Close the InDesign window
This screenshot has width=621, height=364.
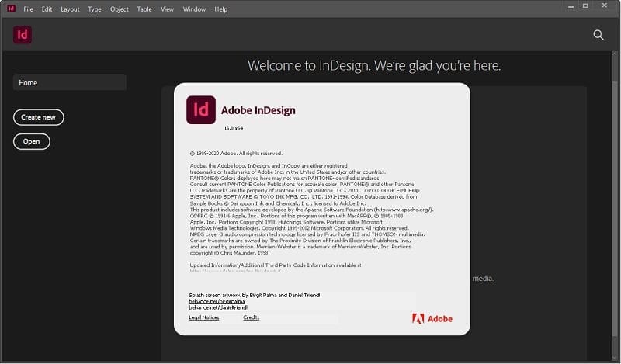[x=605, y=5]
